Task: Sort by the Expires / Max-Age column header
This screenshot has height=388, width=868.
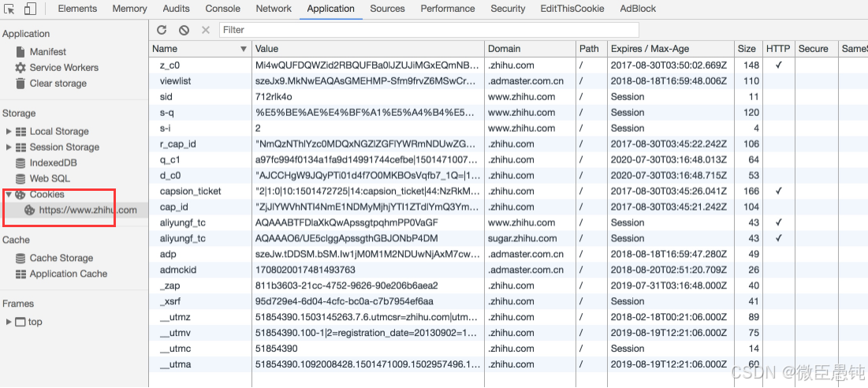Action: (x=671, y=49)
